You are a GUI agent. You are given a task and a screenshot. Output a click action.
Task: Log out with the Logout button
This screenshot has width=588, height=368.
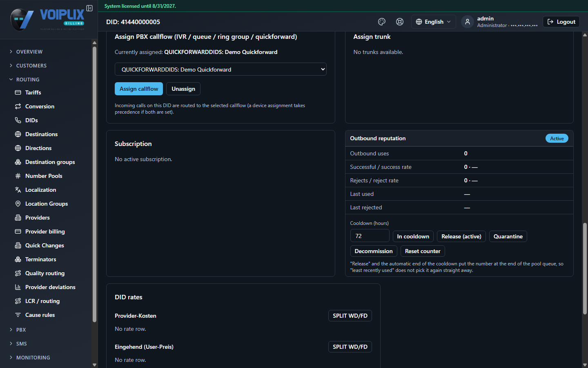561,22
